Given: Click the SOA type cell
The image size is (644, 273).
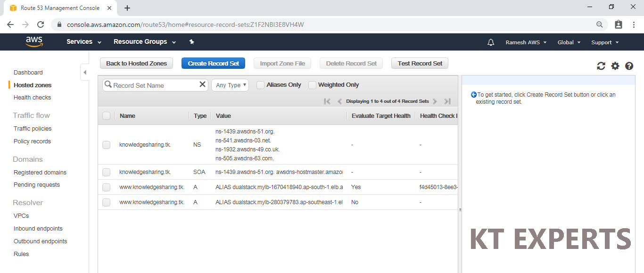Looking at the screenshot, I should click(x=199, y=172).
